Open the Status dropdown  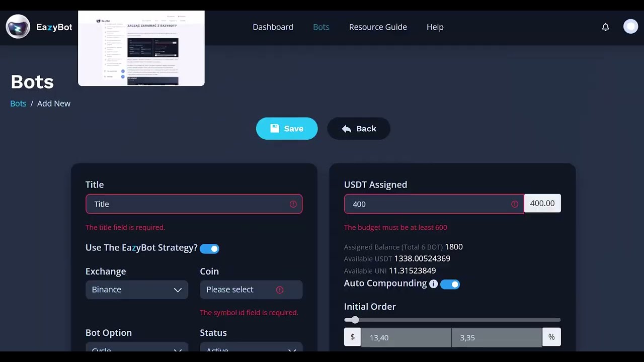251,347
